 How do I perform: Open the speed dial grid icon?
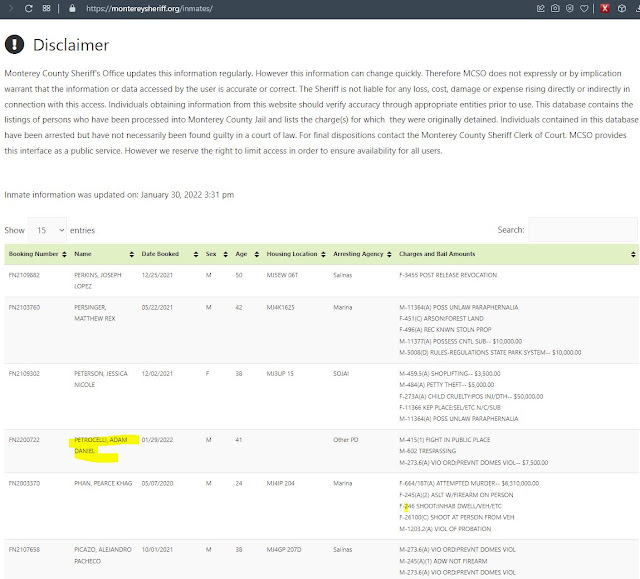coord(47,8)
